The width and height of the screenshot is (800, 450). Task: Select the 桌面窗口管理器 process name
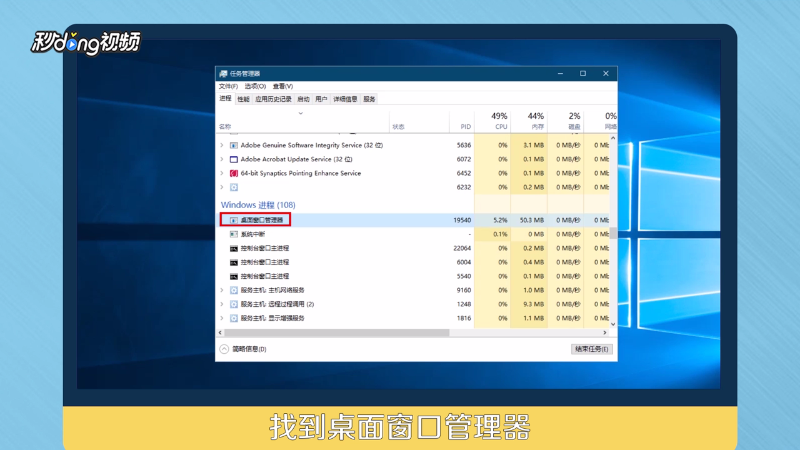click(262, 220)
